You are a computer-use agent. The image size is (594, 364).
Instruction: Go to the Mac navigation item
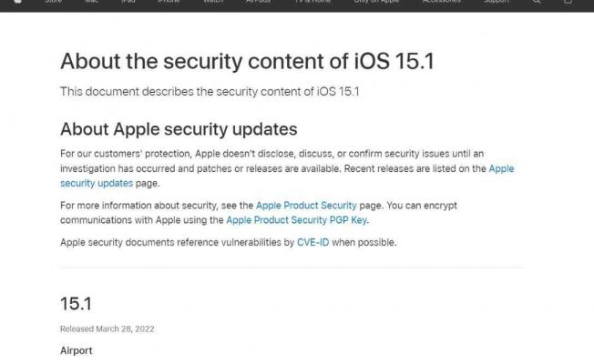(92, 1)
